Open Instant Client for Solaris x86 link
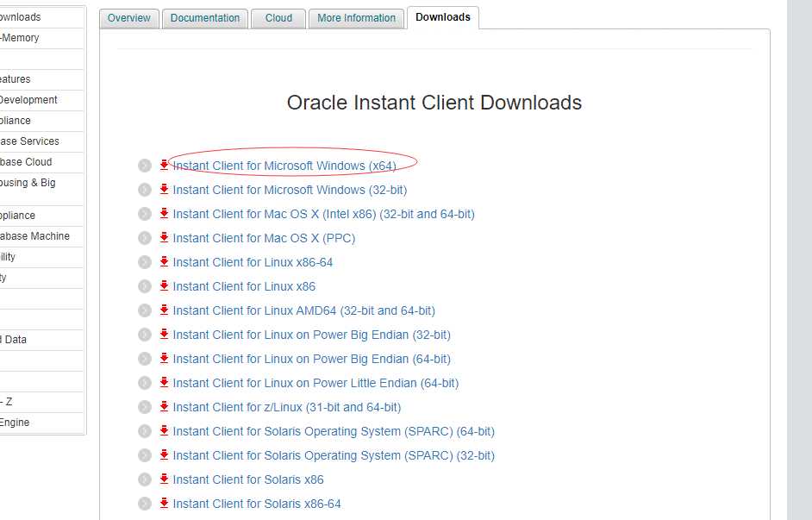The height and width of the screenshot is (520, 812). [248, 480]
